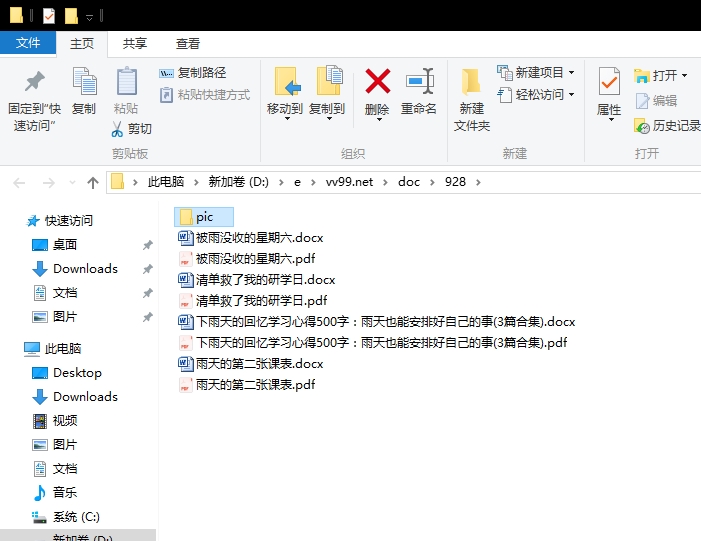Image resolution: width=701 pixels, height=541 pixels.
Task: Select 雨天的第二张课表.docx file
Action: [x=251, y=364]
